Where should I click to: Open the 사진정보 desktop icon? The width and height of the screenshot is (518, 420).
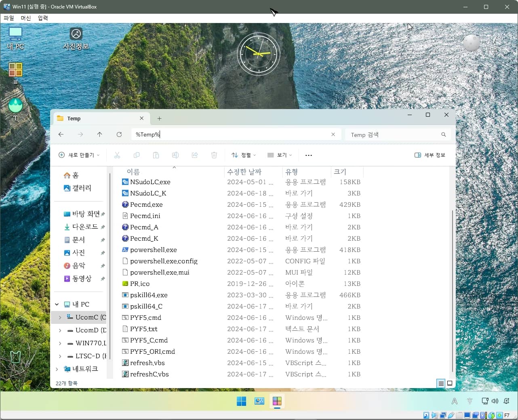[x=76, y=38]
